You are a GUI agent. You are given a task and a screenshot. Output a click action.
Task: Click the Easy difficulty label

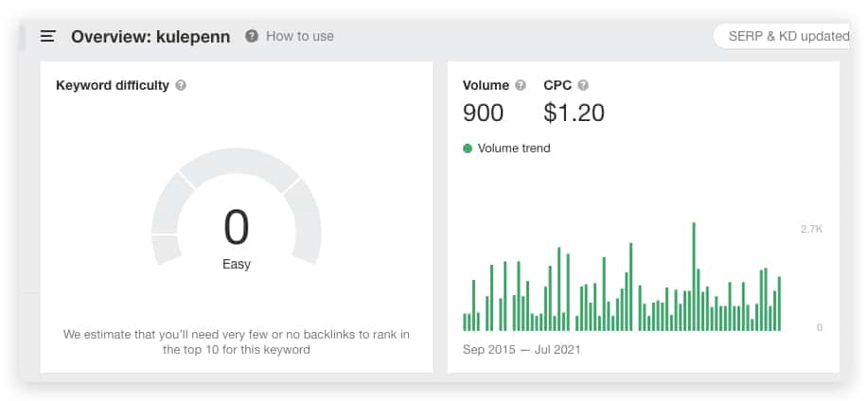click(x=237, y=264)
